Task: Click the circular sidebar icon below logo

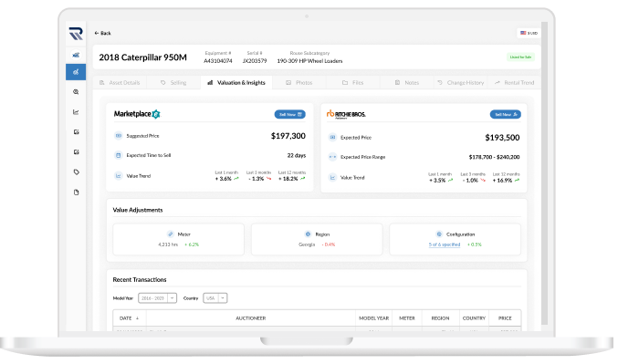Action: pyautogui.click(x=76, y=55)
